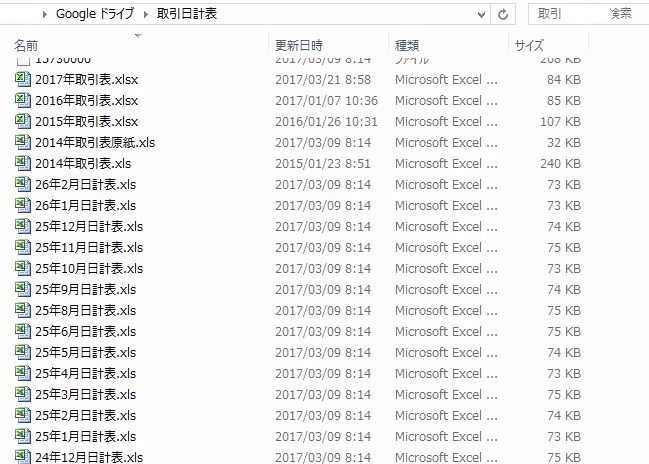Click the date 2017/01/07 10:36

[327, 101]
